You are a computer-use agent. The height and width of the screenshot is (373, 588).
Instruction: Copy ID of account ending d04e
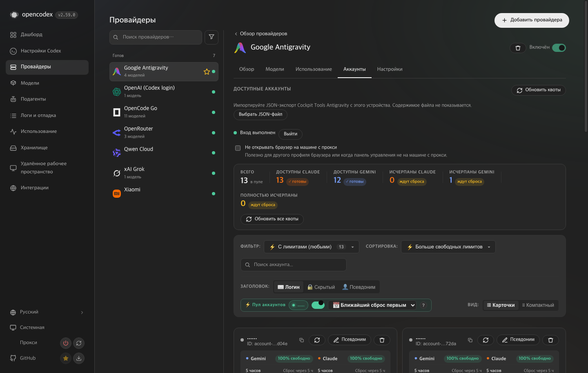click(x=301, y=340)
